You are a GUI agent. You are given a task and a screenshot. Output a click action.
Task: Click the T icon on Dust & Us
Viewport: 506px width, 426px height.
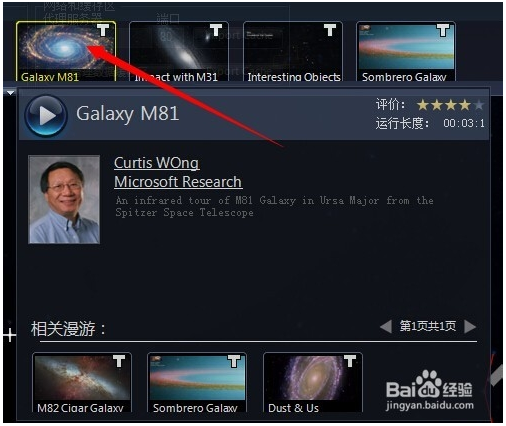click(x=350, y=361)
